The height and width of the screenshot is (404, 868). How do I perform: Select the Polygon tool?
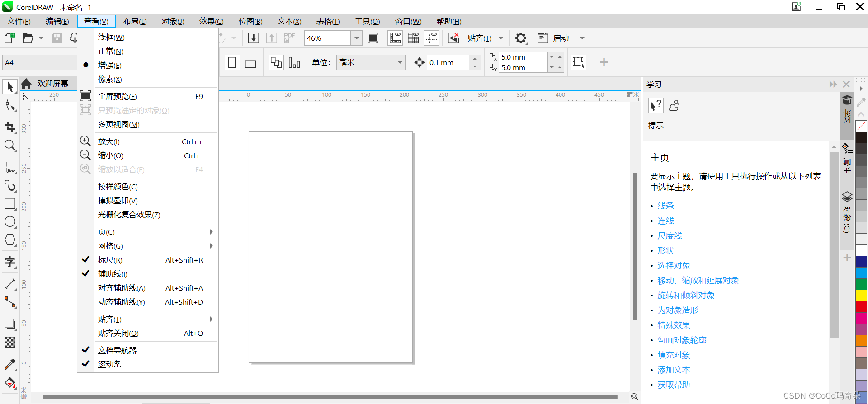pos(10,240)
